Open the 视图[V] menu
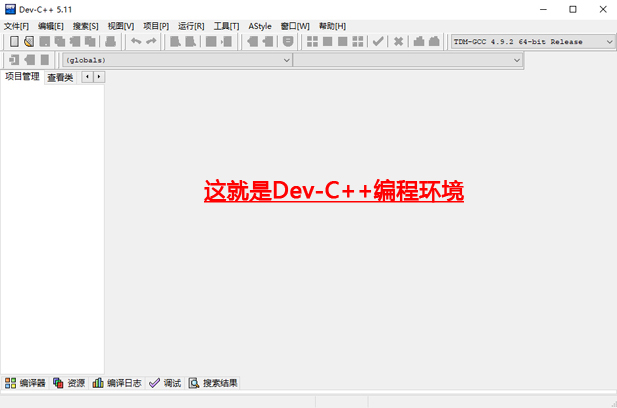The height and width of the screenshot is (408, 617). click(x=121, y=26)
